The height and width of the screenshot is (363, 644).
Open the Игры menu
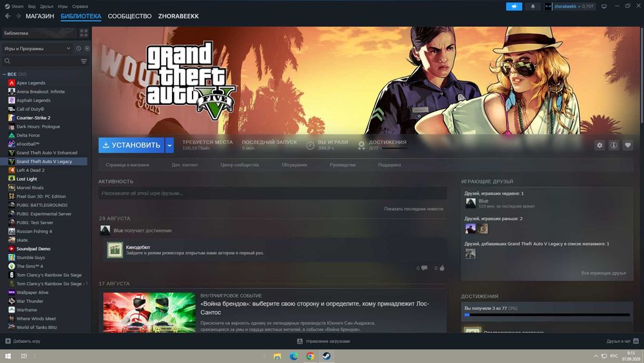[x=62, y=6]
